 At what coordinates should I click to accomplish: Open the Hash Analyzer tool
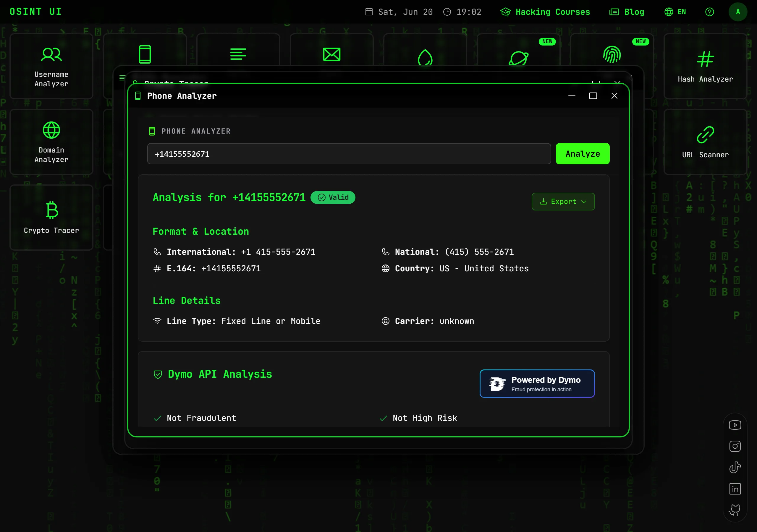click(x=705, y=66)
